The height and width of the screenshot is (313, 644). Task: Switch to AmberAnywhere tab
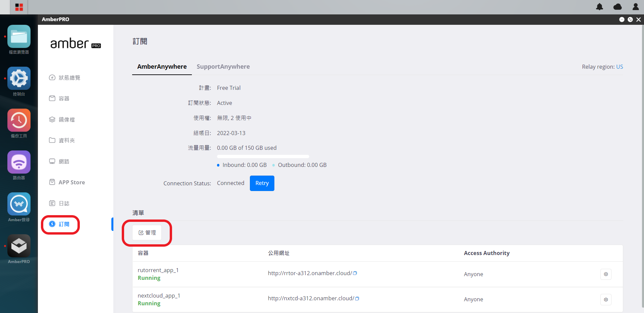162,67
